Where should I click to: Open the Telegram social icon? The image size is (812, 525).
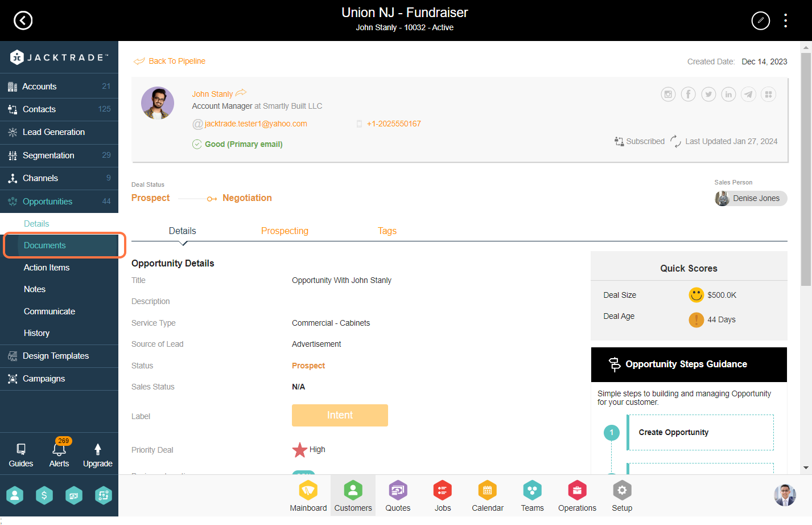748,95
